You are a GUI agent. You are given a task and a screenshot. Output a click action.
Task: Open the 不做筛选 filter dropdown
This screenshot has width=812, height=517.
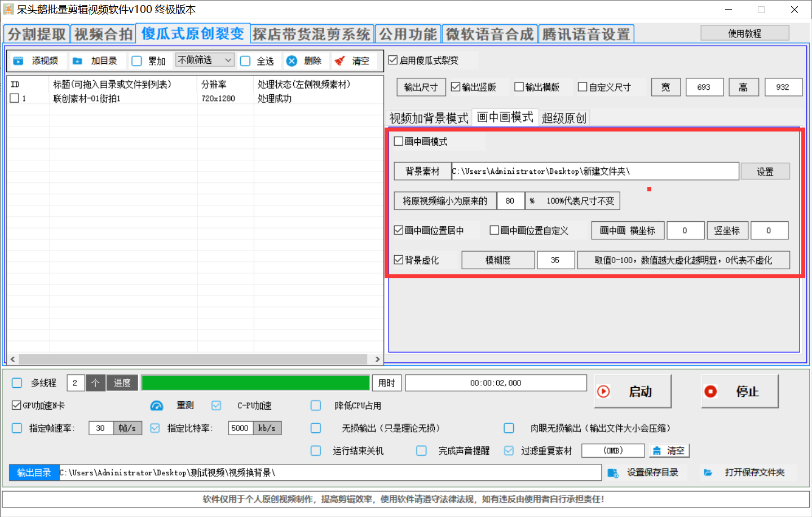205,60
